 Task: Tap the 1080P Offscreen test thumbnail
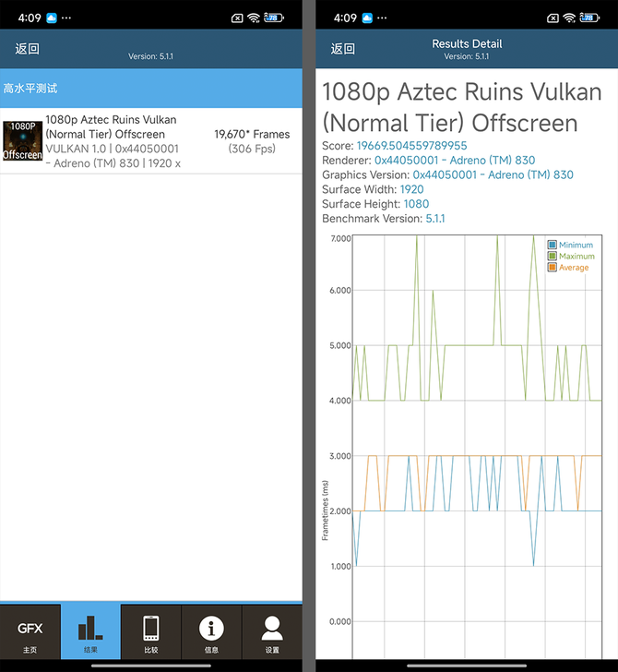coord(22,141)
